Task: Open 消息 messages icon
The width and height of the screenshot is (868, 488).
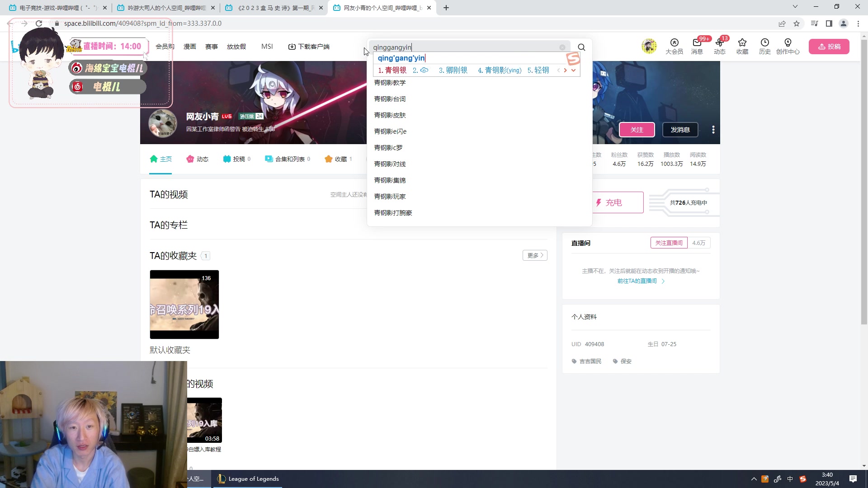Action: point(697,46)
